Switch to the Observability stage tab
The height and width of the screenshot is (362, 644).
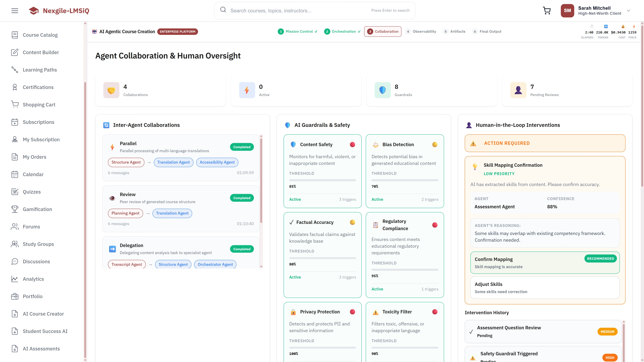coord(421,32)
